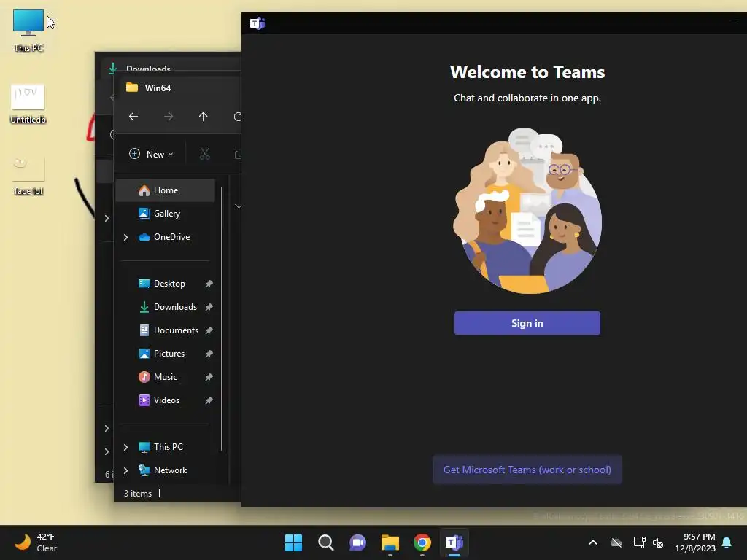This screenshot has width=747, height=560.
Task: Click the Downloads tab of the back Explorer window
Action: point(148,68)
